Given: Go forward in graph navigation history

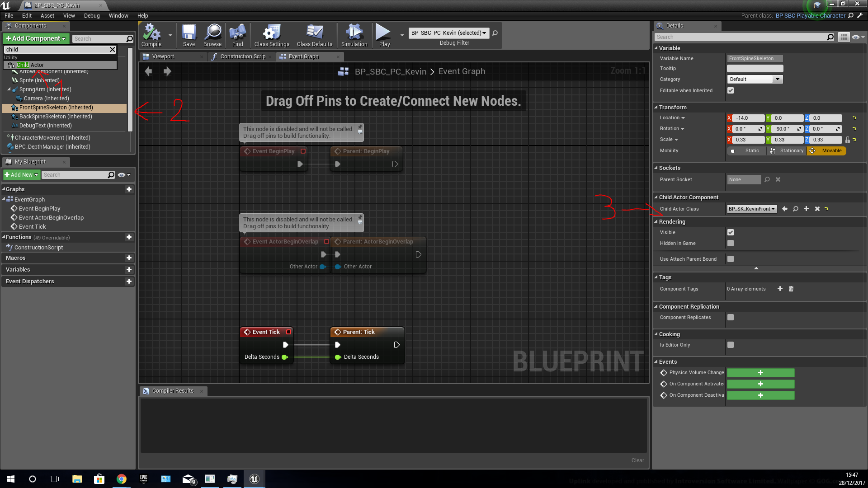Looking at the screenshot, I should click(x=167, y=71).
